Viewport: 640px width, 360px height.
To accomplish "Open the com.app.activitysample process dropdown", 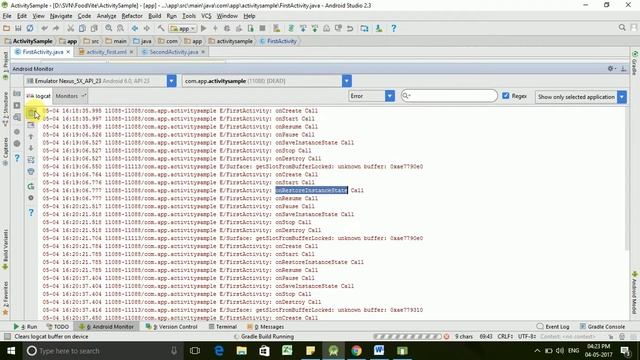I will pyautogui.click(x=347, y=81).
